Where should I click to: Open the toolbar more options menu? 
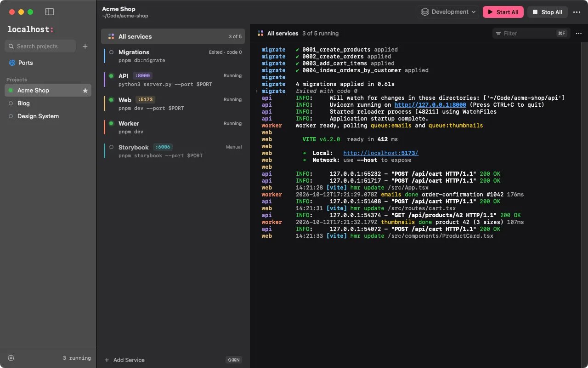(x=577, y=12)
